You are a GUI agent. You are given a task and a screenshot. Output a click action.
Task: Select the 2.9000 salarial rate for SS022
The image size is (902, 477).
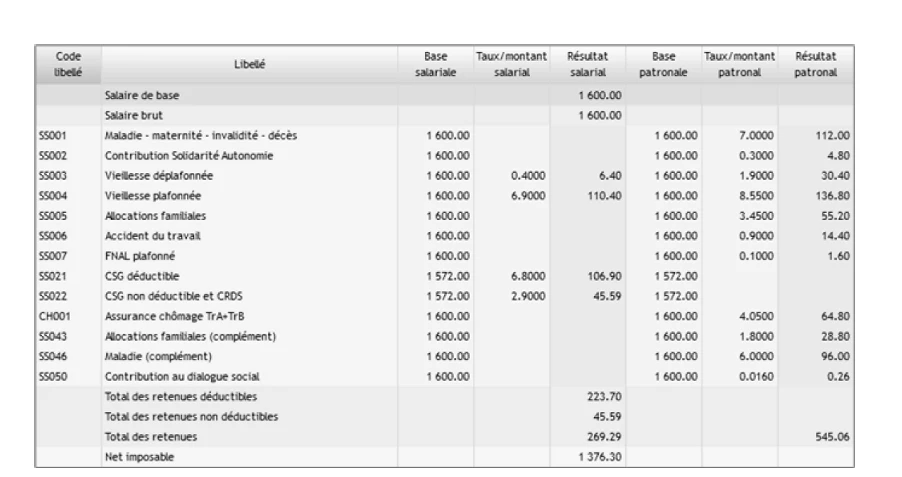click(x=528, y=297)
